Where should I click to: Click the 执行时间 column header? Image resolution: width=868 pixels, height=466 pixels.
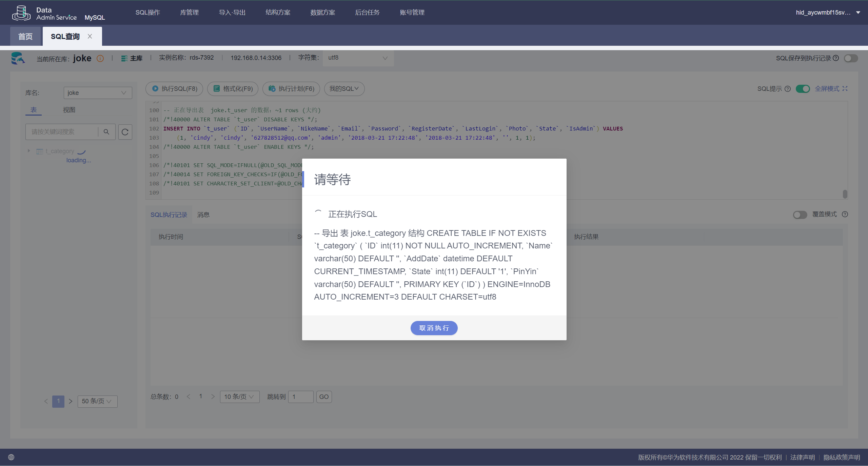pyautogui.click(x=171, y=237)
